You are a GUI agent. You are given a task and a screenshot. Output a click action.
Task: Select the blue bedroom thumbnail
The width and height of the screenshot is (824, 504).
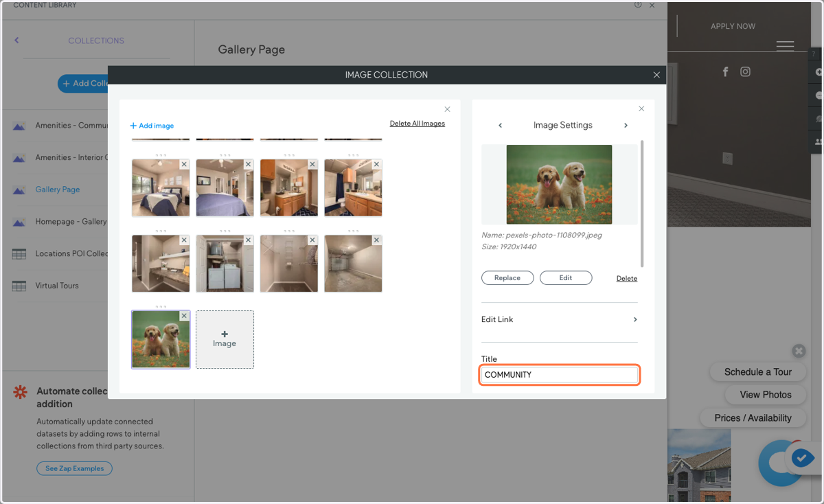click(x=161, y=188)
